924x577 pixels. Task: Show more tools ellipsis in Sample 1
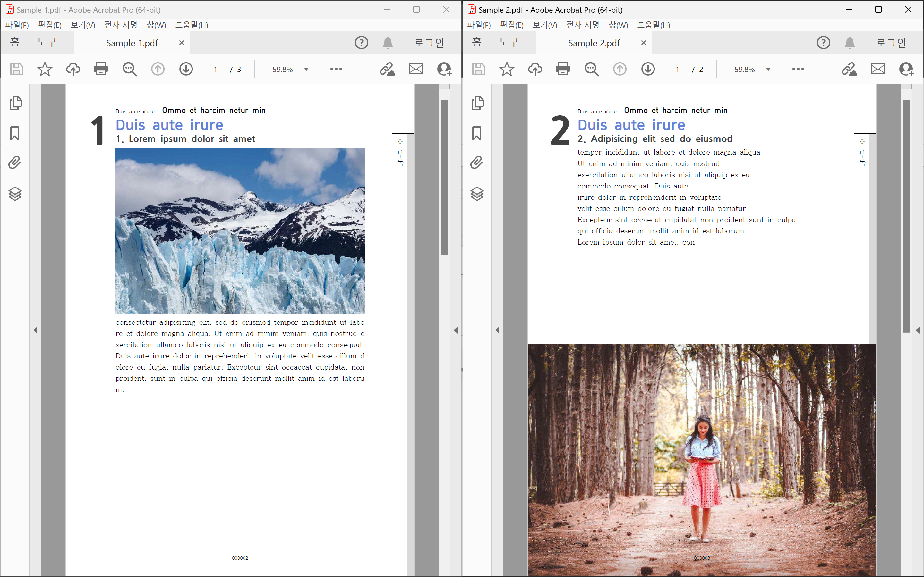pyautogui.click(x=336, y=69)
